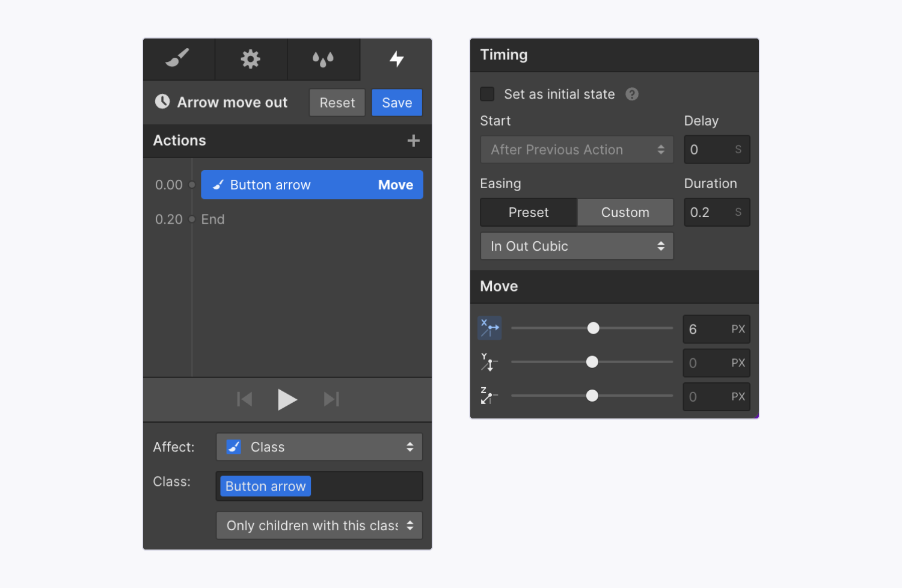Select the Custom easing option
This screenshot has width=902, height=588.
(625, 212)
